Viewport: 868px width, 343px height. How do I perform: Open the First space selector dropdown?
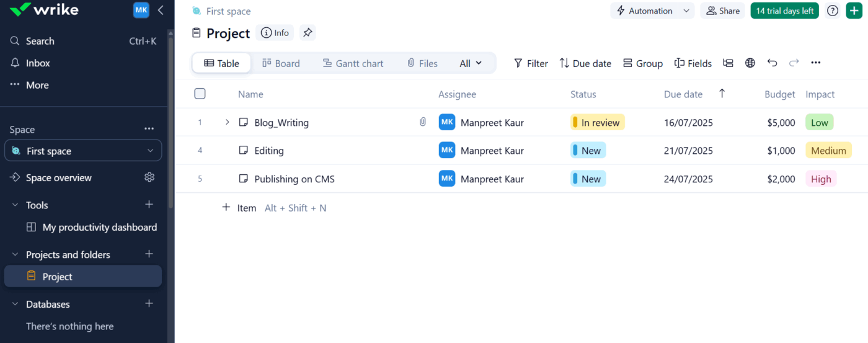click(x=83, y=151)
